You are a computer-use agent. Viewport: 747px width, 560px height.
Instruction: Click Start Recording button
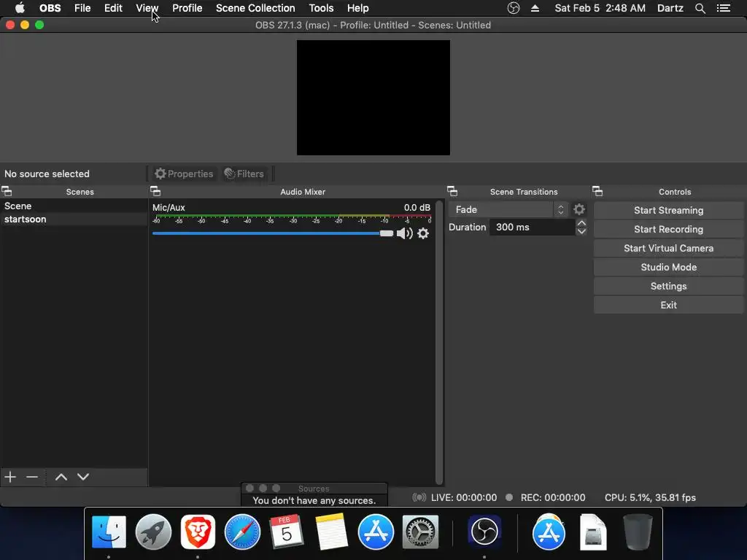tap(668, 230)
